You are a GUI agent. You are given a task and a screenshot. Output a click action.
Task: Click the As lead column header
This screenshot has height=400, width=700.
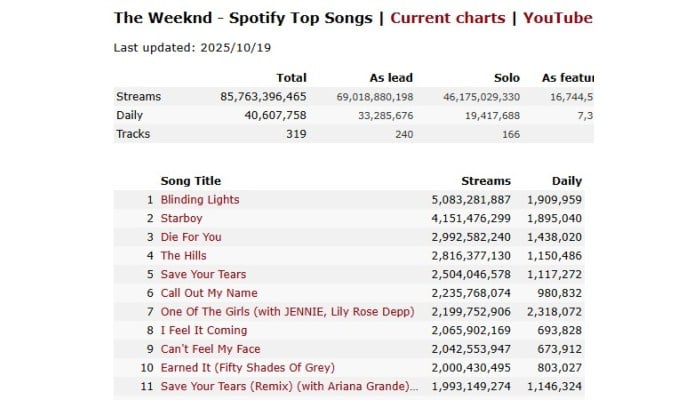pos(391,78)
